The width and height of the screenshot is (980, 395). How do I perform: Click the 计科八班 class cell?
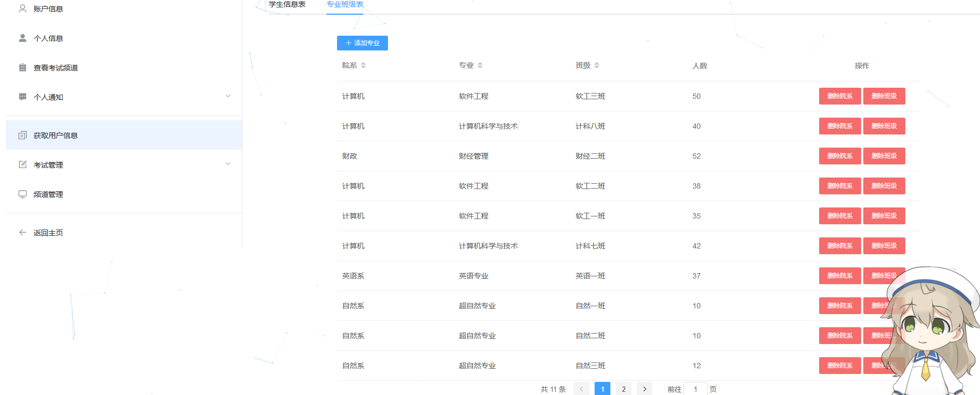pyautogui.click(x=590, y=126)
